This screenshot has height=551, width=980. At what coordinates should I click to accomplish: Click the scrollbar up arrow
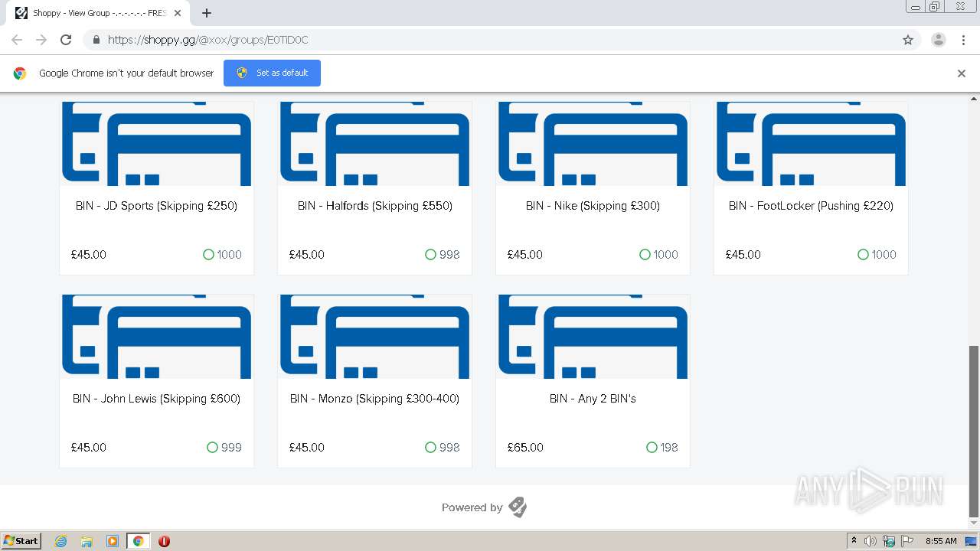pyautogui.click(x=974, y=99)
